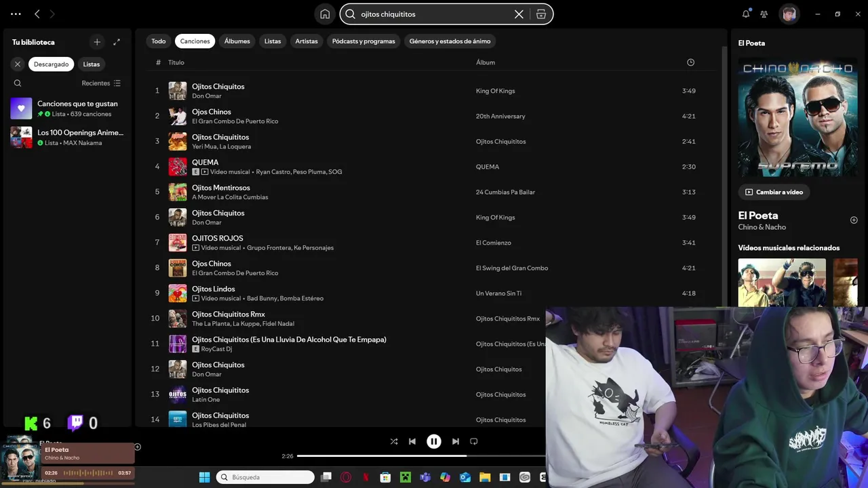868x488 pixels.
Task: Skip to the previous track
Action: [x=412, y=441]
